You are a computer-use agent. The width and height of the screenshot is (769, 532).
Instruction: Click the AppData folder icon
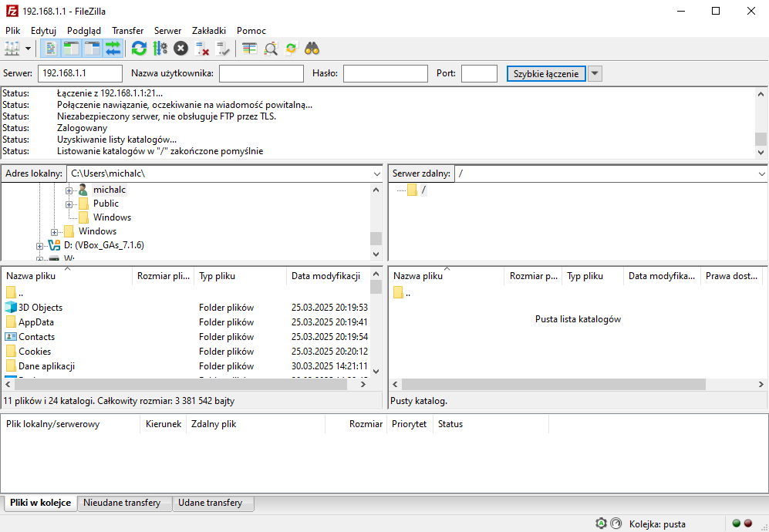click(x=11, y=322)
